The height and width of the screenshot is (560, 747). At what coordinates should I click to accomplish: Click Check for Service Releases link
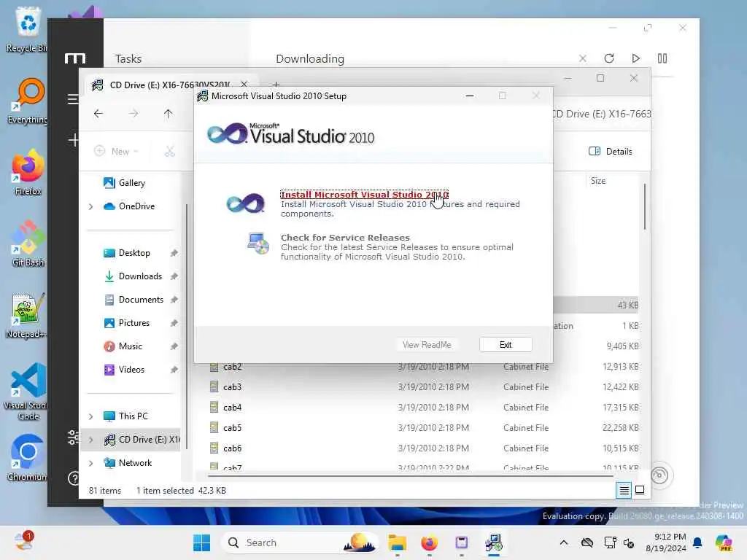click(345, 237)
